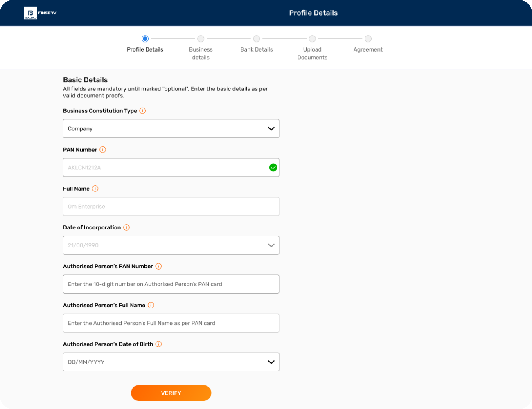The width and height of the screenshot is (532, 409).
Task: Click info icon beside Business Constitution Type
Action: pos(142,111)
